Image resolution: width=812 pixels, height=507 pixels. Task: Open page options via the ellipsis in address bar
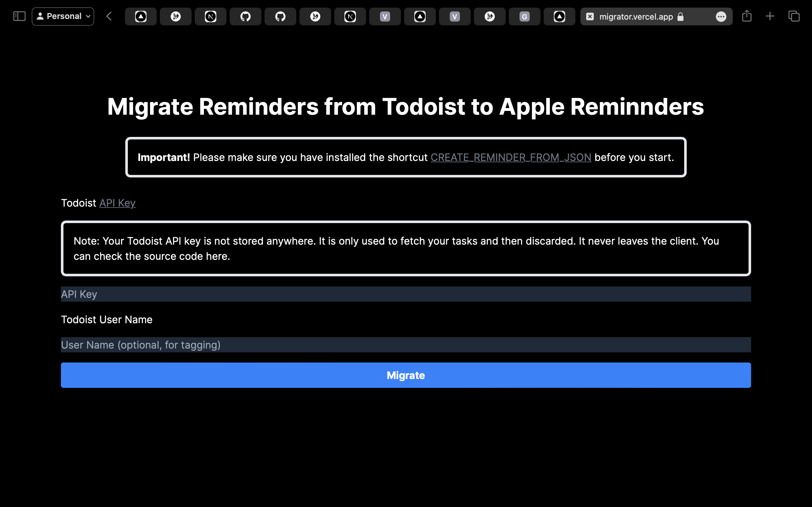coord(721,16)
